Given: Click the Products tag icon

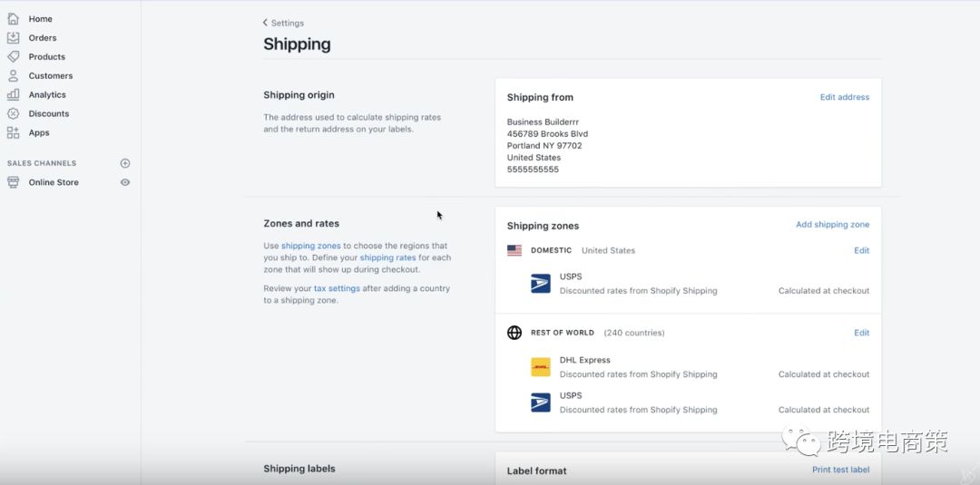Looking at the screenshot, I should click(x=13, y=57).
